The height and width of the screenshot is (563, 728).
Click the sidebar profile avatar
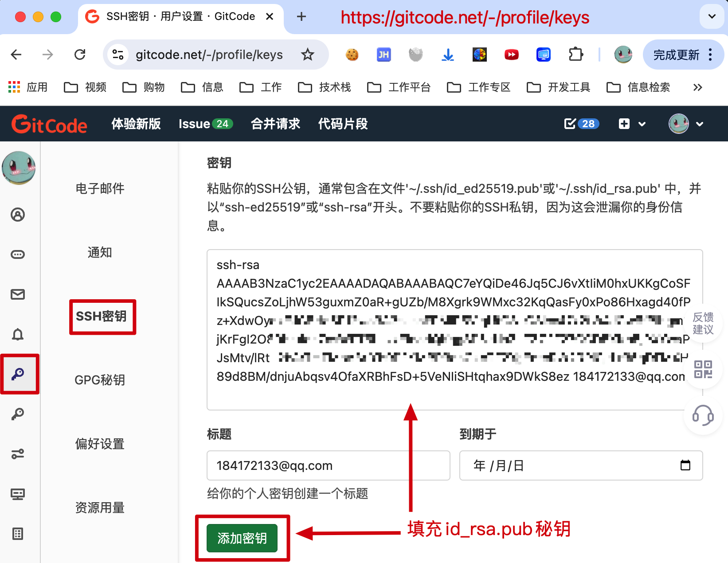19,168
